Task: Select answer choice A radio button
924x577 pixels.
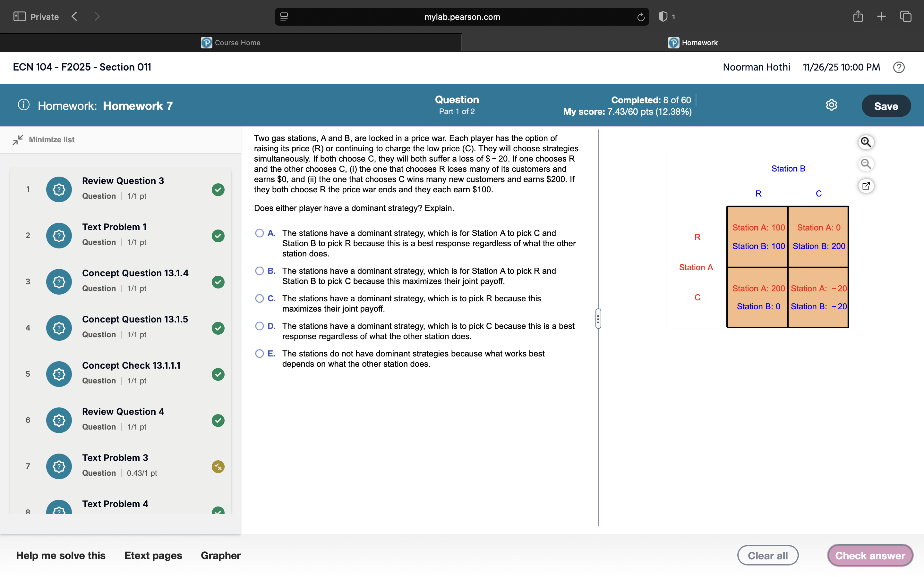Action: tap(259, 233)
